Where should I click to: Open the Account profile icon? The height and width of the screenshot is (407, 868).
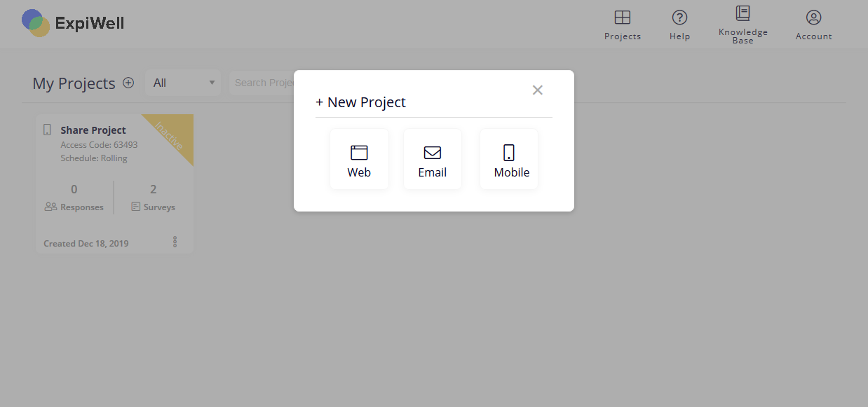[x=813, y=18]
